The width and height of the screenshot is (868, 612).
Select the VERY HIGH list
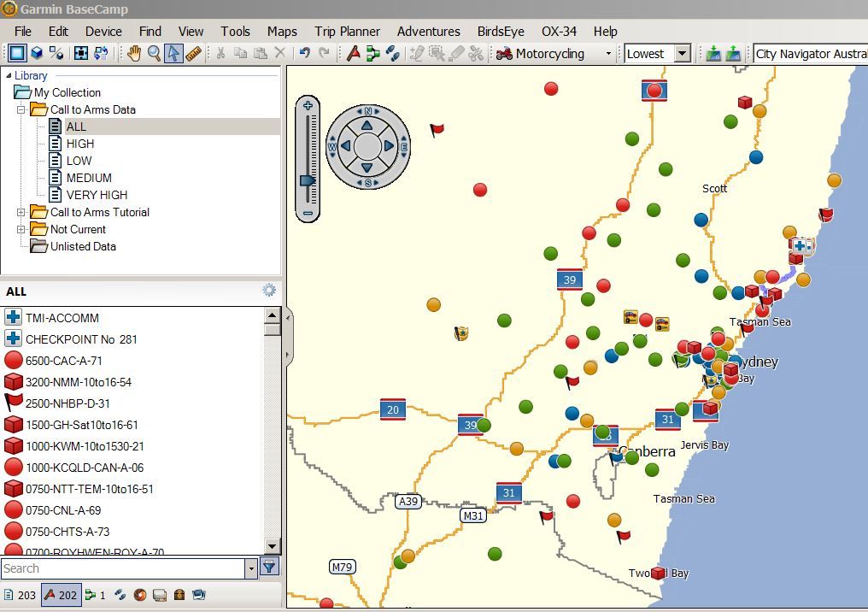(x=97, y=195)
